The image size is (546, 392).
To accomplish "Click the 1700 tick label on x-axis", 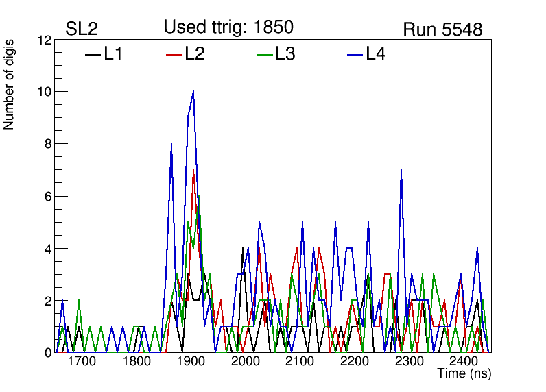I will 82,362.
